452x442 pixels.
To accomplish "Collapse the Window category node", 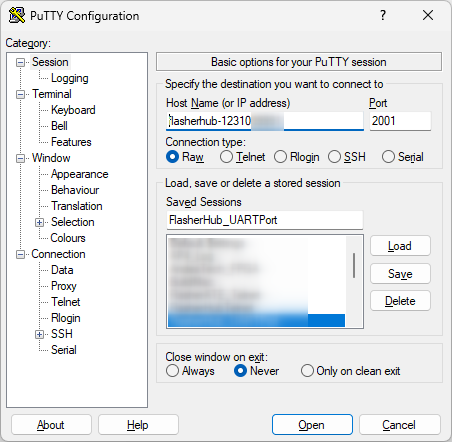I will [x=20, y=158].
